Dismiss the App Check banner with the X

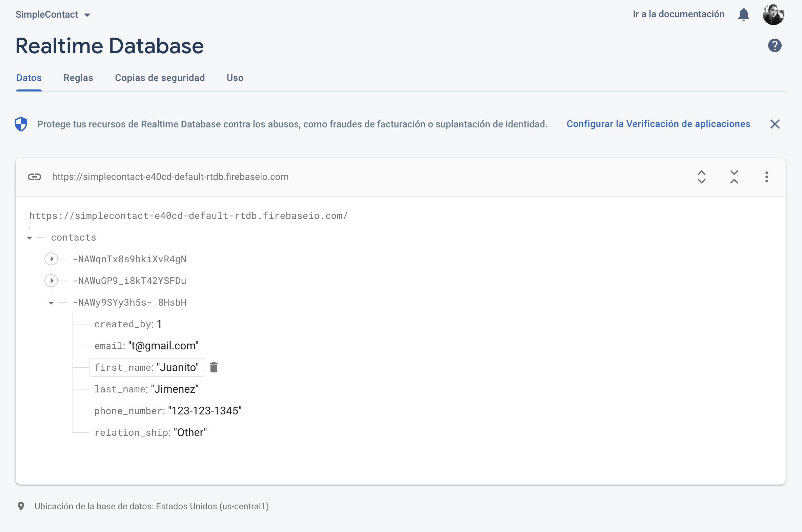775,124
